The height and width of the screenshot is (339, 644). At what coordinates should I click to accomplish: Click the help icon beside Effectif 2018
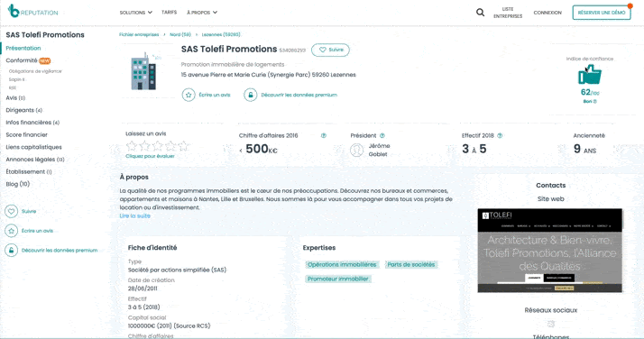coord(500,135)
